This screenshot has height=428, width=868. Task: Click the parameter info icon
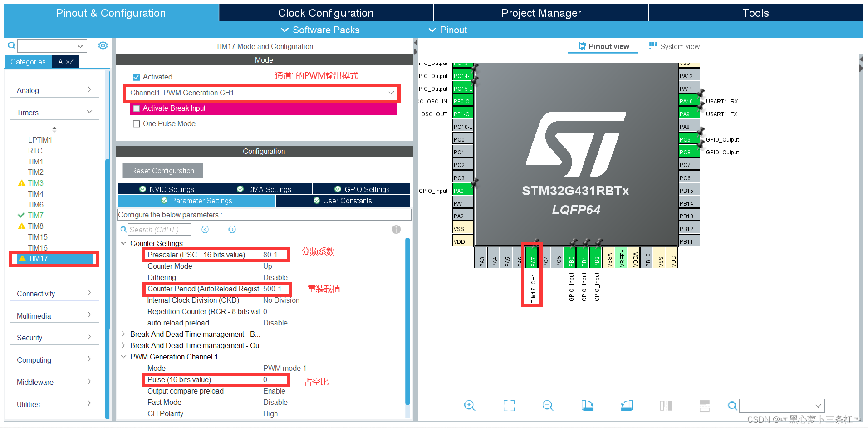click(x=396, y=229)
